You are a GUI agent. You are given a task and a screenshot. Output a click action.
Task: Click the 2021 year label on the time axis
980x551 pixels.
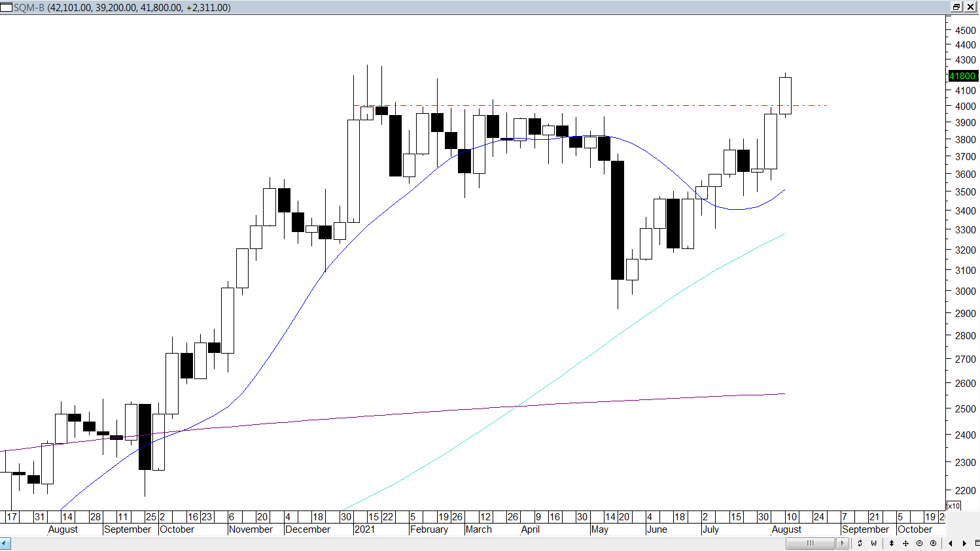364,529
